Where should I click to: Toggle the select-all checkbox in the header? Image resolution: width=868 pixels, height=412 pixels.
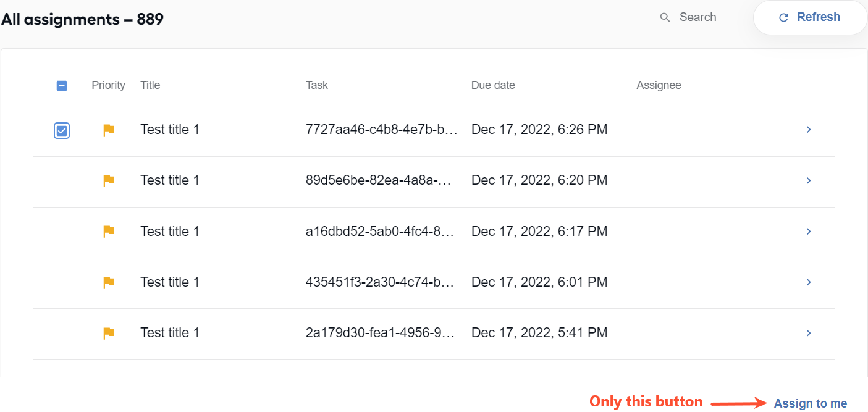point(62,86)
